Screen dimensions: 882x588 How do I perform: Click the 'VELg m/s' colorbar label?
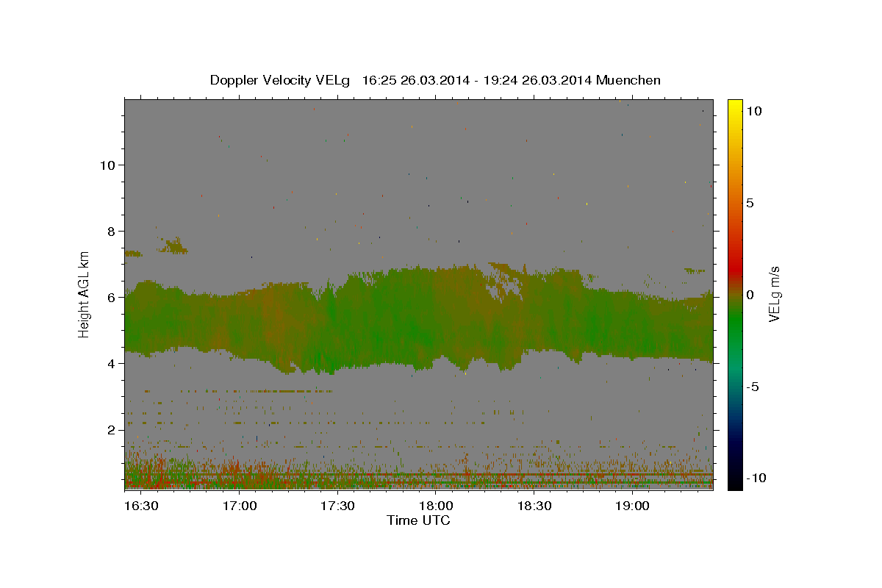(774, 294)
